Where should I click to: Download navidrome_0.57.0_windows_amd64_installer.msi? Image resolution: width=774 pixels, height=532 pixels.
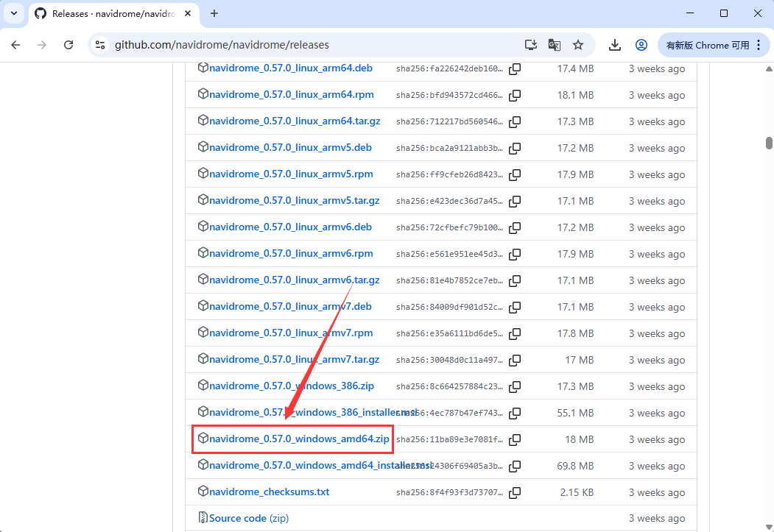[320, 466]
